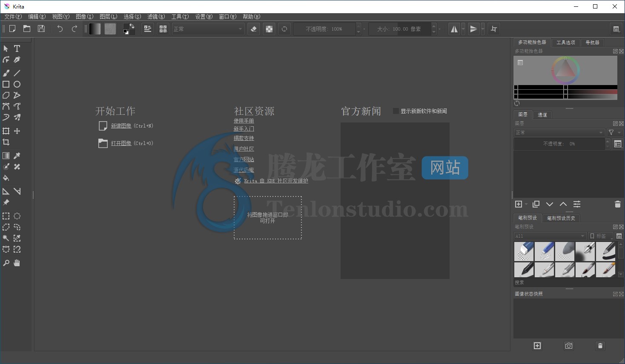Select the Gradient tool in toolbox
Screen dimensions: 625x364
(x=6, y=156)
